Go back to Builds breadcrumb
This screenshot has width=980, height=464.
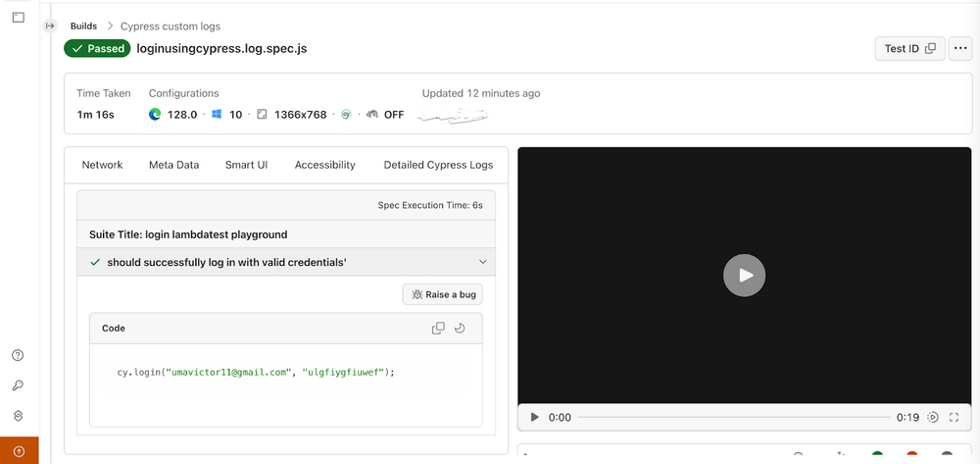point(83,26)
